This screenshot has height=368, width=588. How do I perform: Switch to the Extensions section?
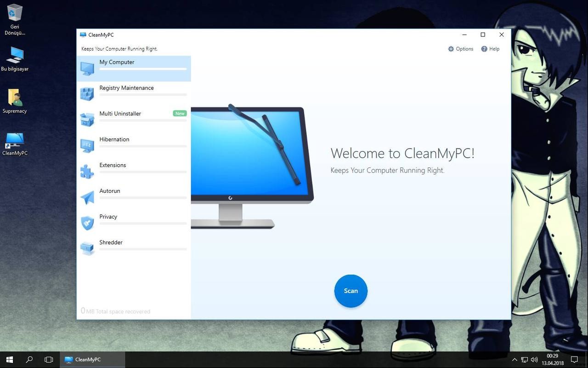pos(134,172)
